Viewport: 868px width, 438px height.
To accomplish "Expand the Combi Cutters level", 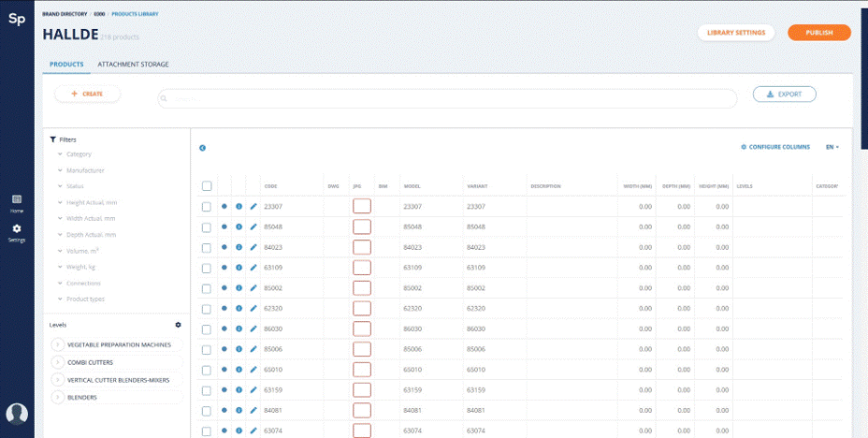I will 58,362.
